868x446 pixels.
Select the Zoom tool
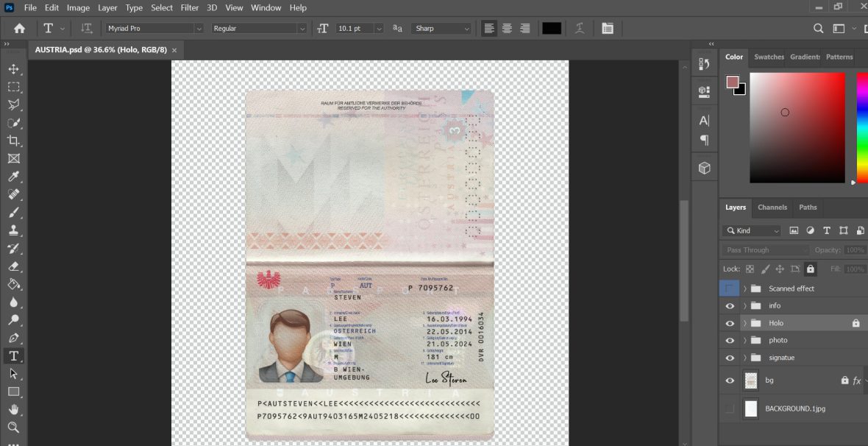tap(13, 427)
